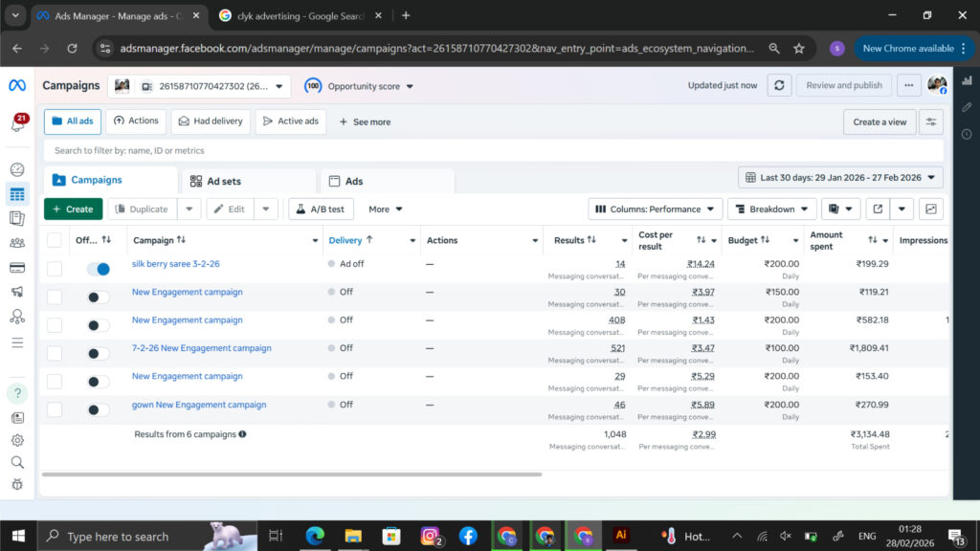This screenshot has width=980, height=551.
Task: Open the notifications bell in the sidebar
Action: tap(17, 124)
